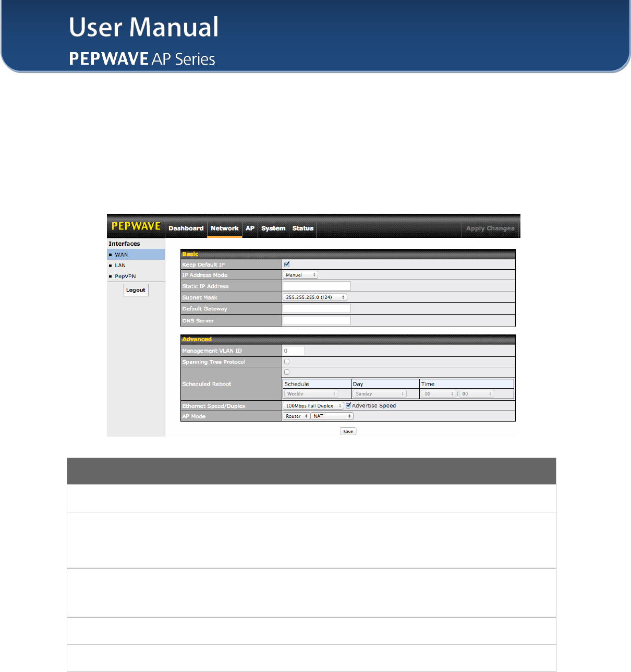This screenshot has height=672, width=631.
Task: Select LAN in the Interfaces sidebar
Action: coord(136,266)
